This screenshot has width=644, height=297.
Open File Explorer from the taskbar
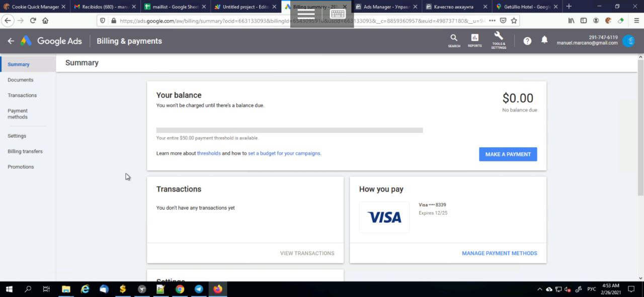[66, 289]
